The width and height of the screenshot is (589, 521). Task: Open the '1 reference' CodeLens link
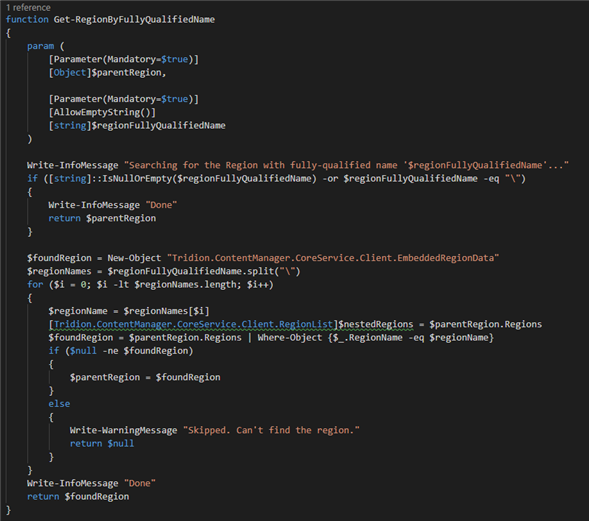pos(28,7)
